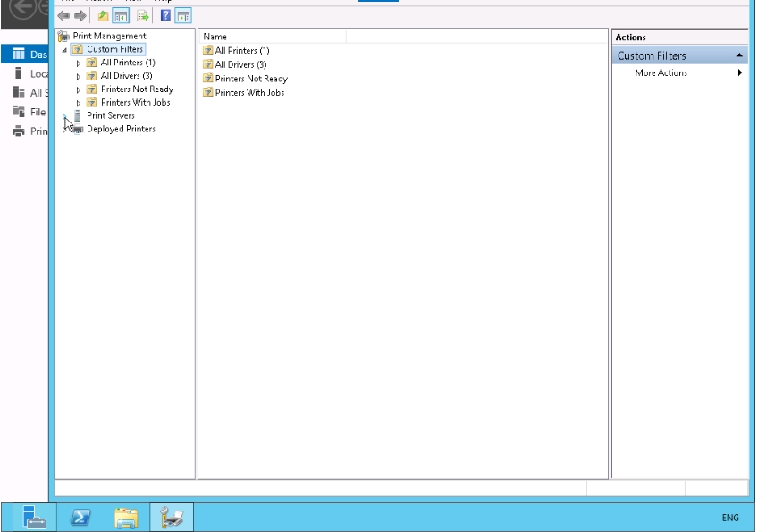Viewport: 758px width, 532px height.
Task: Click the Export List toolbar icon
Action: point(143,16)
